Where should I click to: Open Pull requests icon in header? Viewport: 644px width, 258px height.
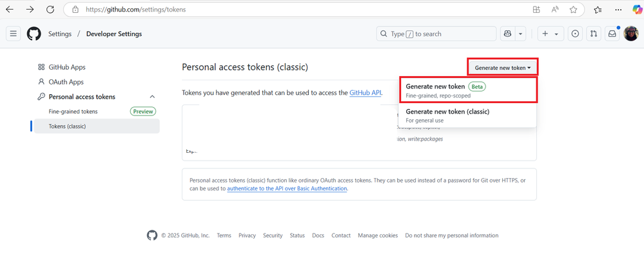[x=594, y=34]
